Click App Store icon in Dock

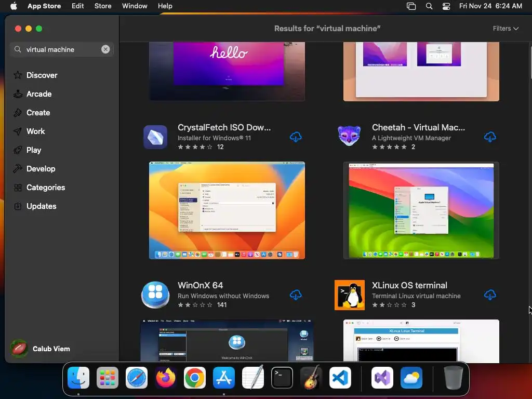pos(224,378)
